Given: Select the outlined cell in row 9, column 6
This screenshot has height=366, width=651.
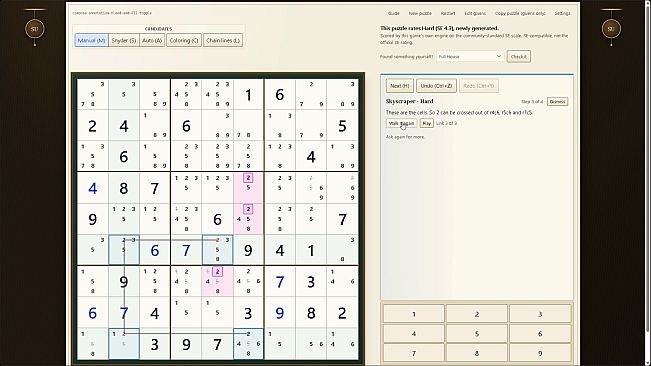Looking at the screenshot, I should pyautogui.click(x=248, y=344).
